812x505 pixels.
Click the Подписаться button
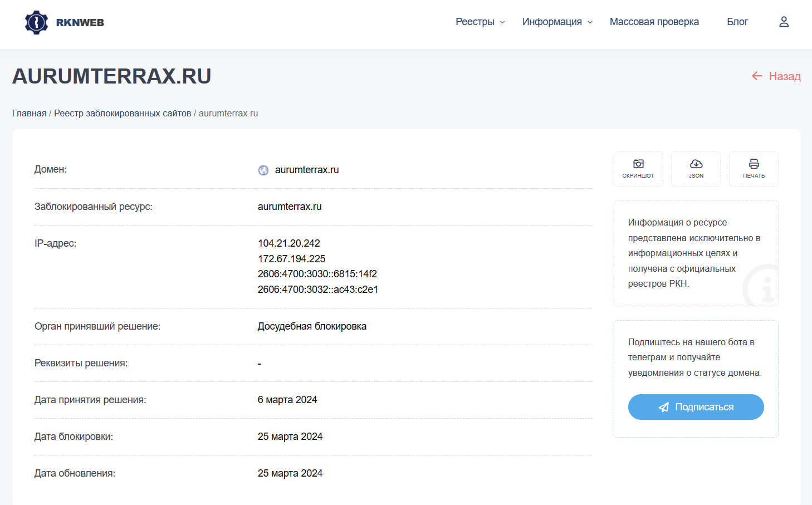click(696, 407)
